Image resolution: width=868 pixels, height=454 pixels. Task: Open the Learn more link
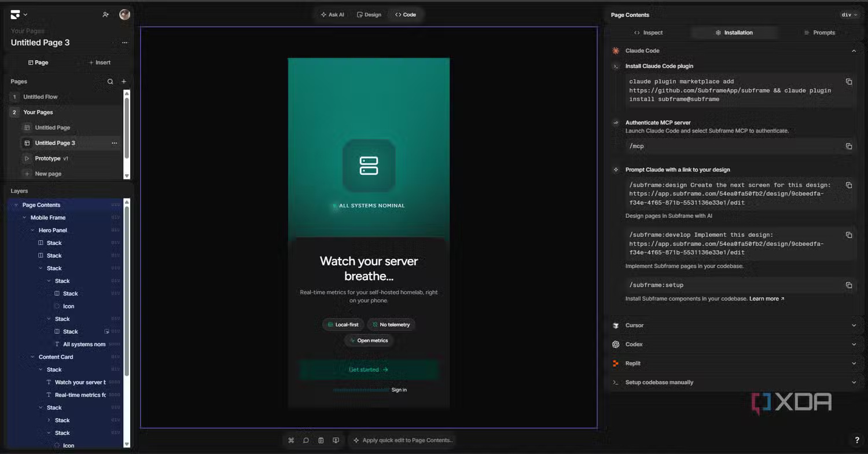(767, 299)
